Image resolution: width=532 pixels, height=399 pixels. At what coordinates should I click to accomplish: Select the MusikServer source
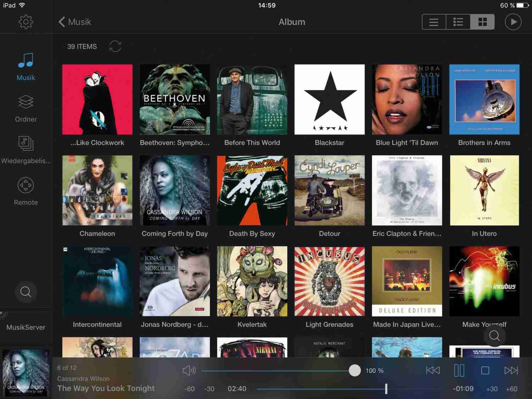coord(26,327)
